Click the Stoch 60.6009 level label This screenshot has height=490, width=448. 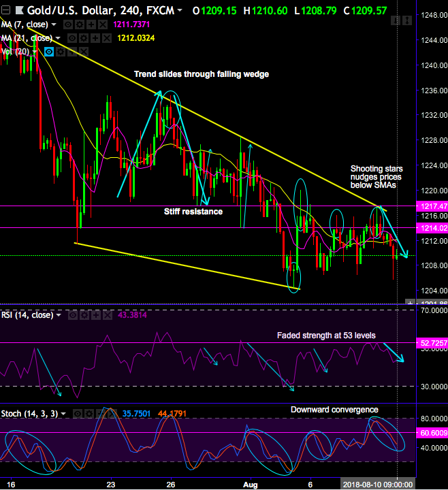tap(432, 433)
